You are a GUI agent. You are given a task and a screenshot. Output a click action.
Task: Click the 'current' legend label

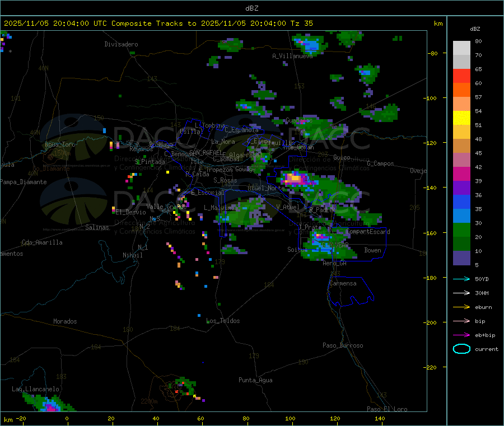tap(487, 349)
